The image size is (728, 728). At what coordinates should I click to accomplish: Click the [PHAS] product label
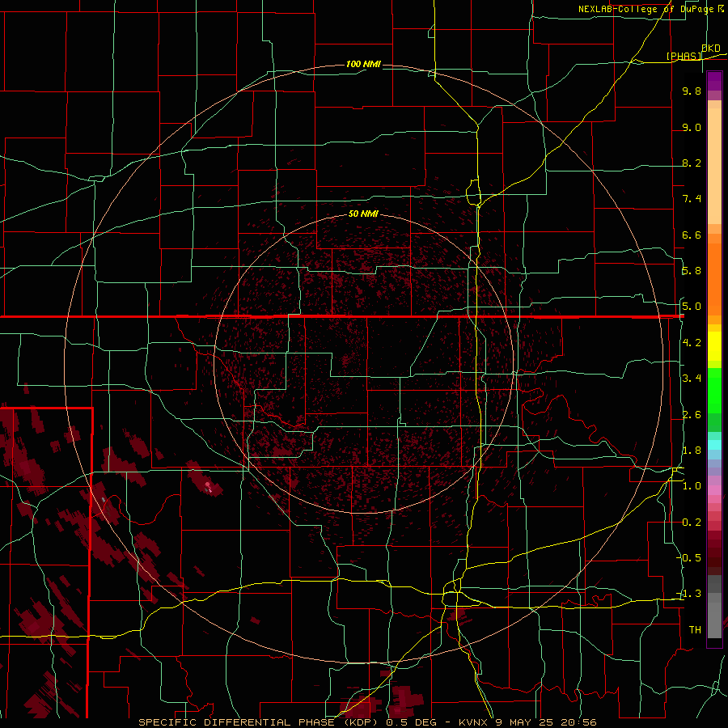point(684,56)
